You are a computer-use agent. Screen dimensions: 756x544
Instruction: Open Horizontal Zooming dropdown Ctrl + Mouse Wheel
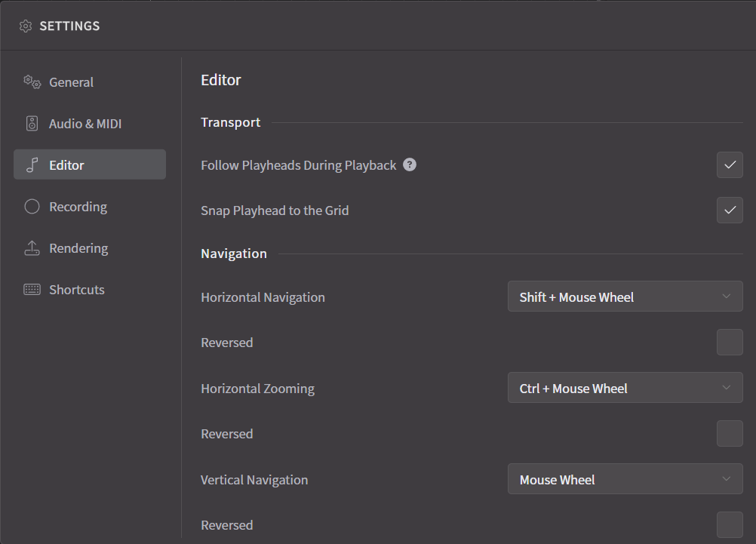click(625, 388)
